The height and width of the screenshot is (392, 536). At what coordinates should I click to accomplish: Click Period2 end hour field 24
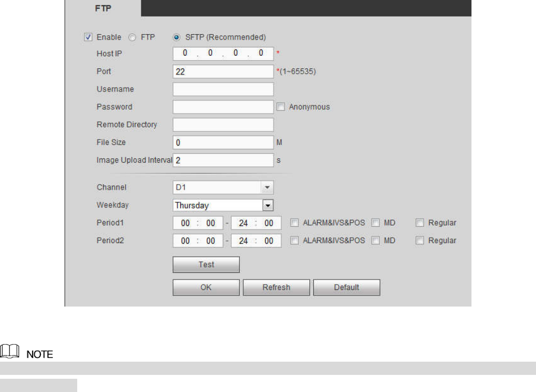[243, 241]
